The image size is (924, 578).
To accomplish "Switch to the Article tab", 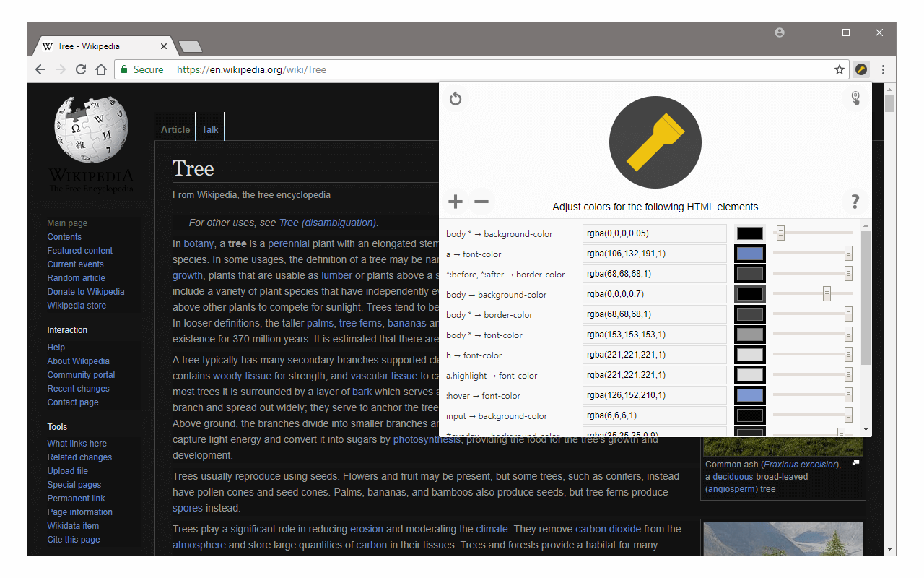I will (x=175, y=129).
